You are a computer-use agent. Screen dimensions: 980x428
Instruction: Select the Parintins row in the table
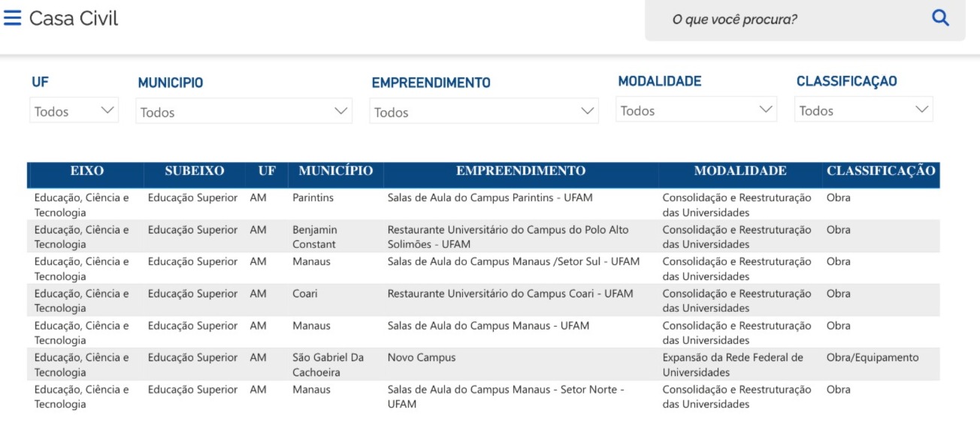[483, 204]
